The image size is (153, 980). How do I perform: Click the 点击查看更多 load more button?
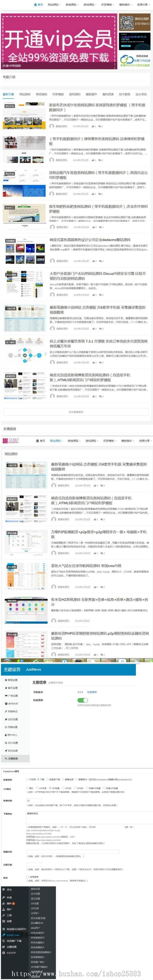pos(76,412)
